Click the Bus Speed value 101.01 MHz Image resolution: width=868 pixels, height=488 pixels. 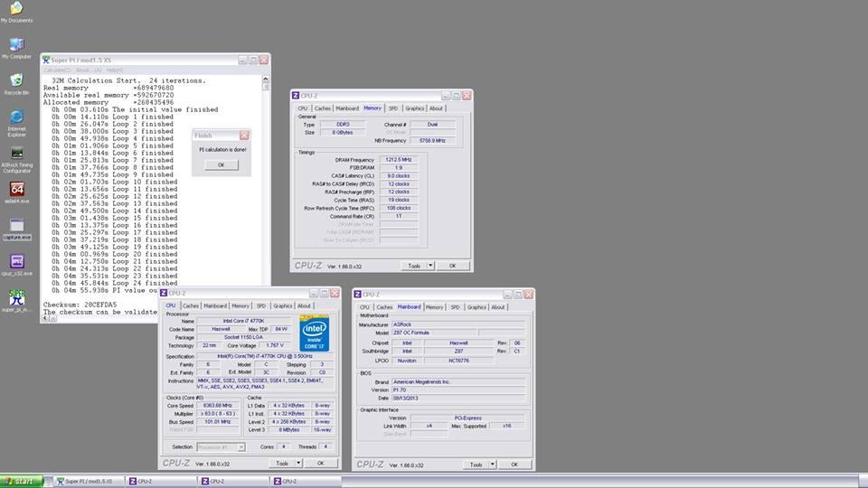[218, 422]
